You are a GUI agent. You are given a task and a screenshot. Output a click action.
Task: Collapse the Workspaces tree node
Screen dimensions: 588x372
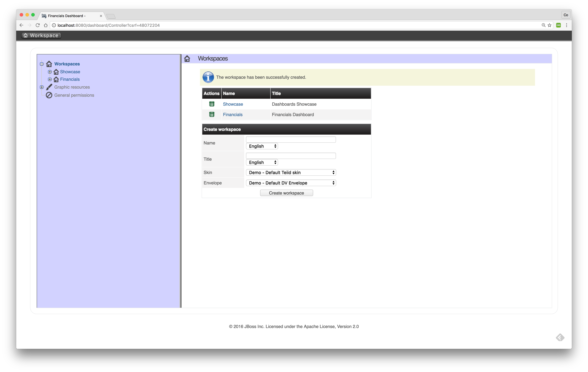[x=42, y=64]
